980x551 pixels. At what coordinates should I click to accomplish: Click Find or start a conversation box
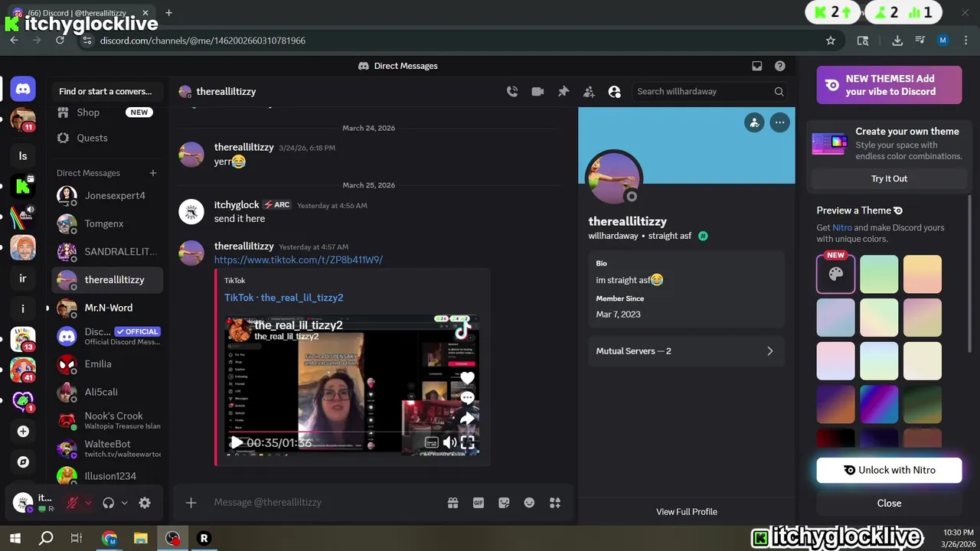[x=107, y=91]
